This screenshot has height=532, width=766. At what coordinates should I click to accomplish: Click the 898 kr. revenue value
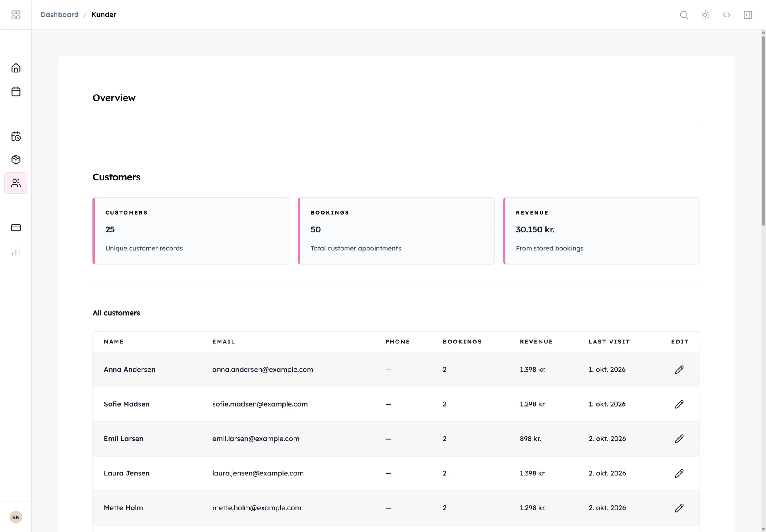tap(530, 439)
